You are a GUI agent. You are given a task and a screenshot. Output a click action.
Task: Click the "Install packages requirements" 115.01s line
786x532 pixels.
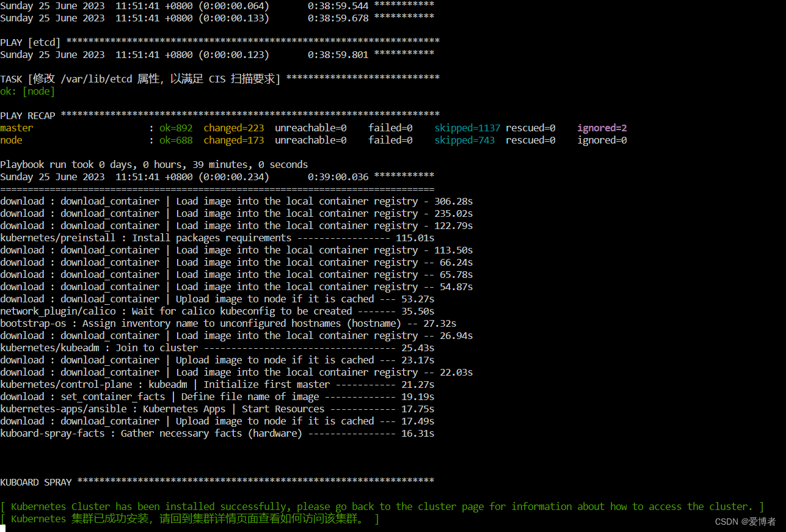[217, 238]
